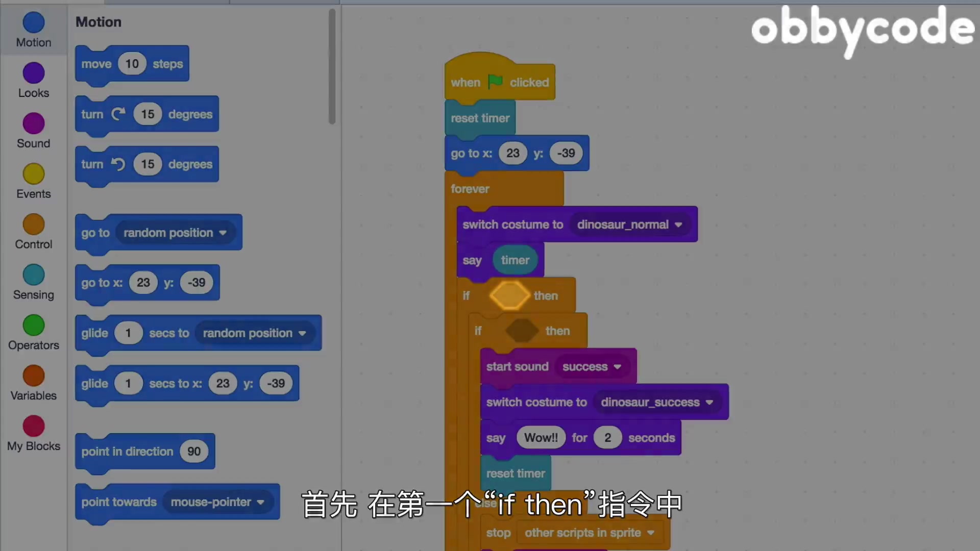The width and height of the screenshot is (980, 551).
Task: Select the Motion category icon
Action: (34, 22)
